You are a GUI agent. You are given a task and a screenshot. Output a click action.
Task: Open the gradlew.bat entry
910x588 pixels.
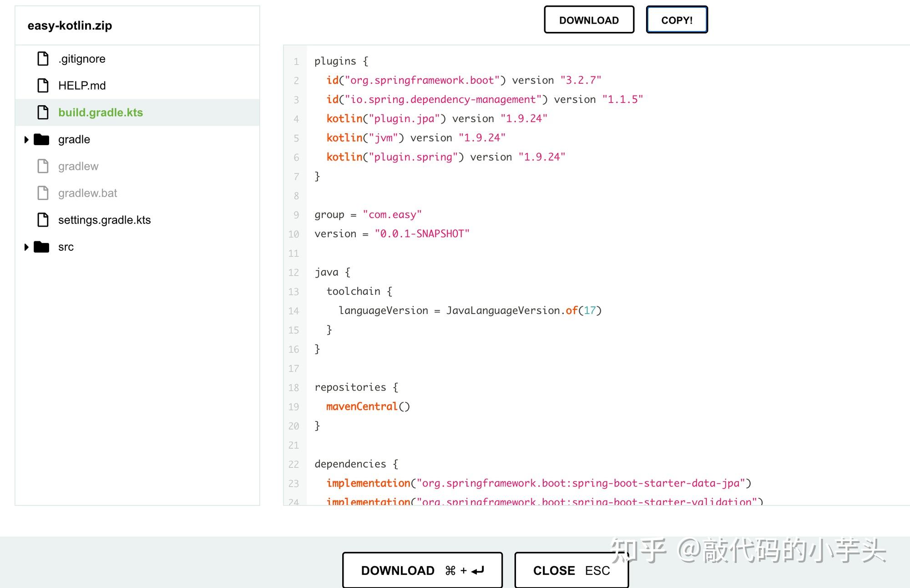click(x=87, y=193)
